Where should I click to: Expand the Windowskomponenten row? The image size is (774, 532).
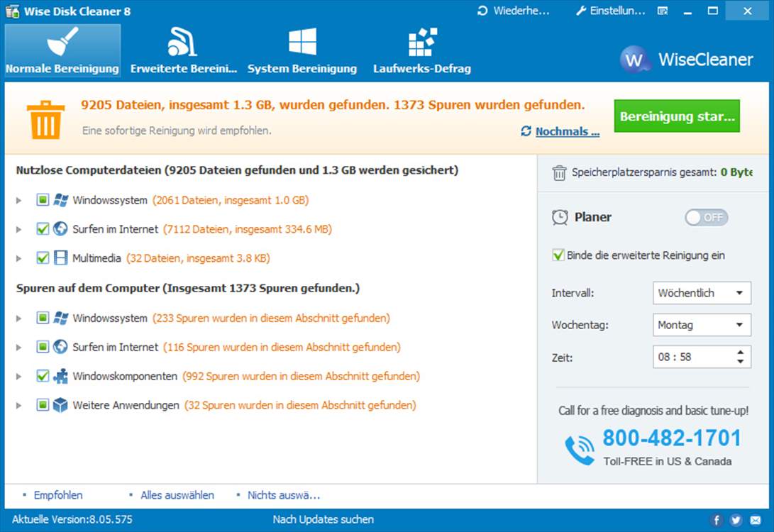tap(18, 377)
